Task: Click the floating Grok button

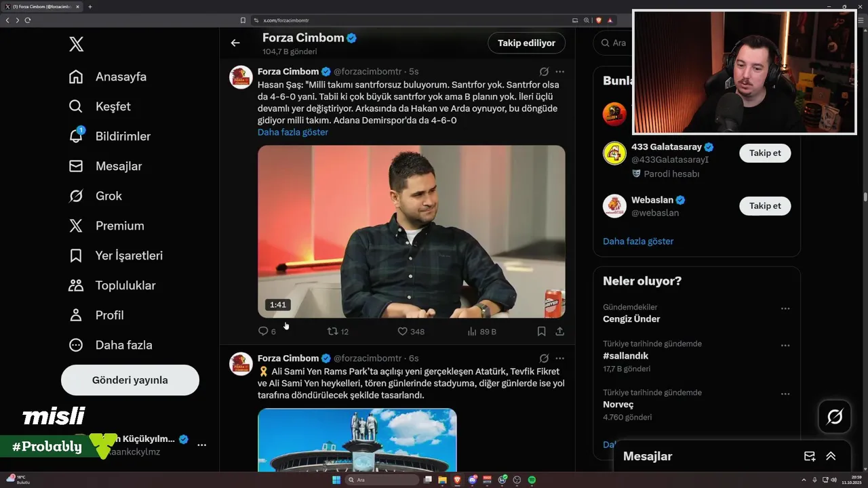Action: tap(835, 417)
